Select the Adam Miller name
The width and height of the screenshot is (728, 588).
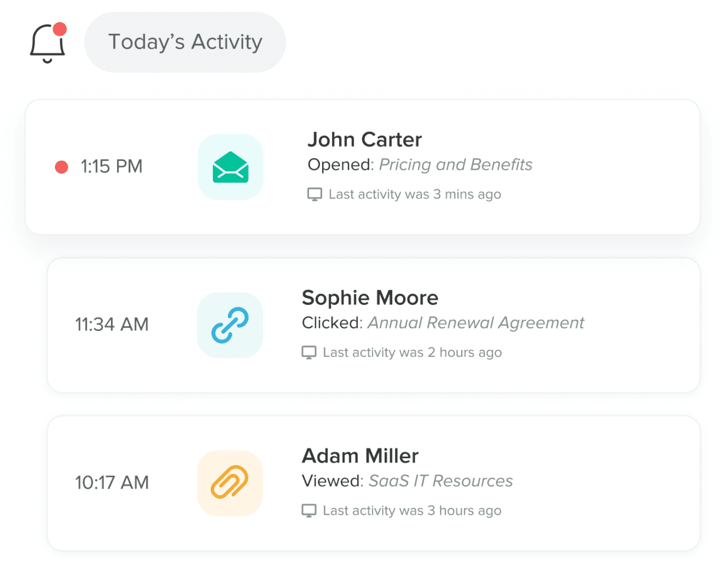pyautogui.click(x=360, y=456)
